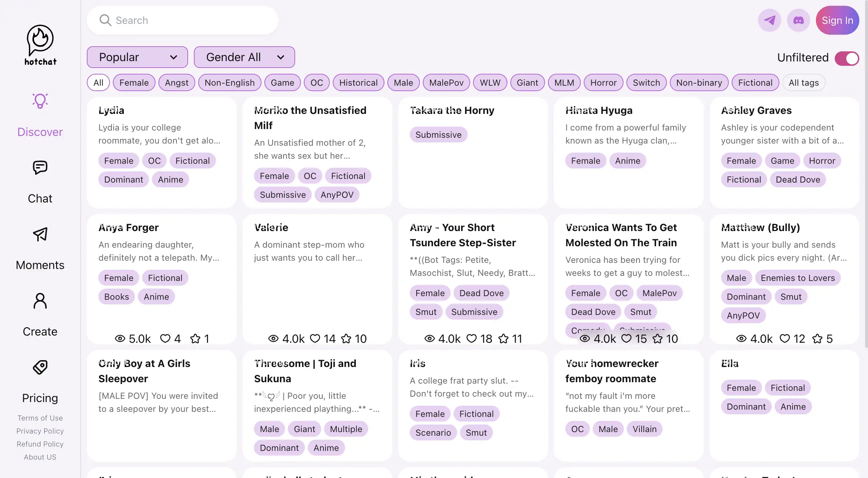Filter by the MalePov tag
Viewport: 868px width, 478px height.
pos(446,82)
